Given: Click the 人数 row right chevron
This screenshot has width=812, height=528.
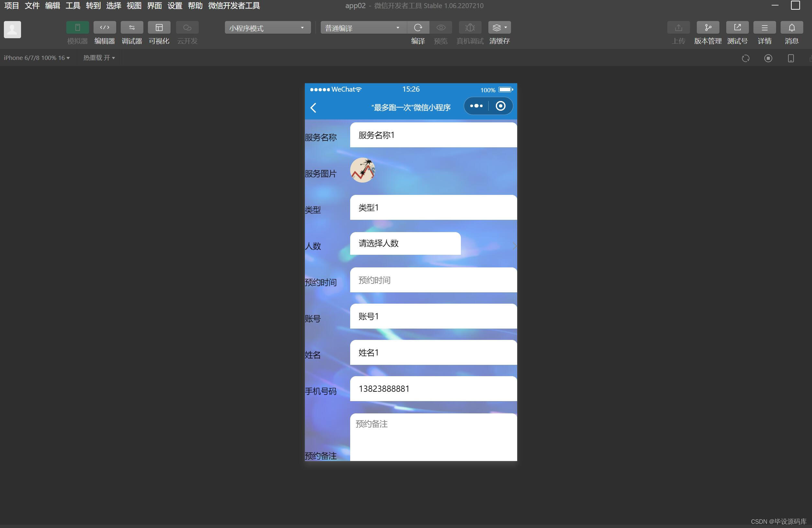Looking at the screenshot, I should (x=514, y=246).
